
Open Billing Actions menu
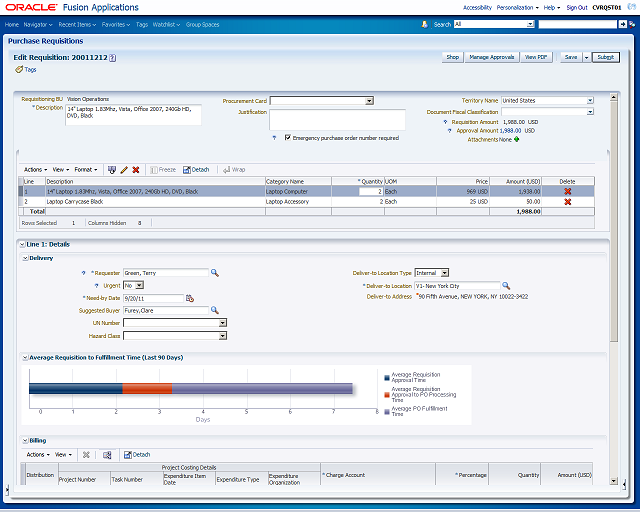coord(38,455)
